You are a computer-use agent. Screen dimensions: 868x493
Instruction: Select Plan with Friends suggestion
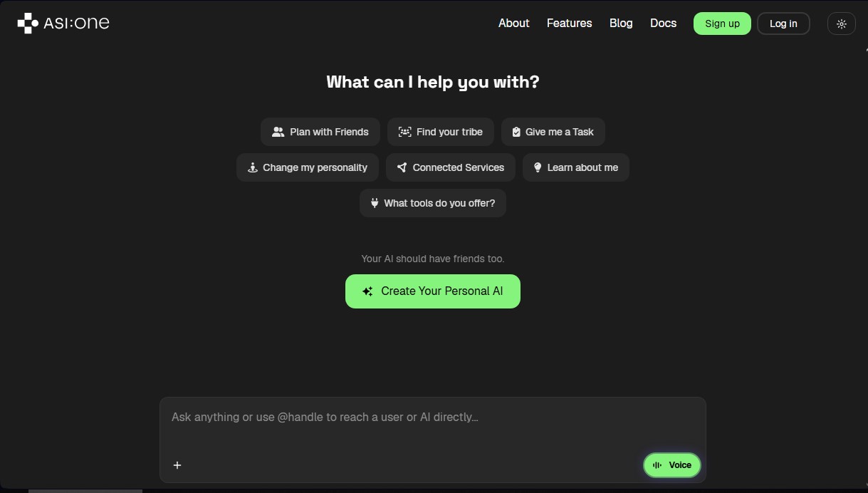click(x=320, y=132)
